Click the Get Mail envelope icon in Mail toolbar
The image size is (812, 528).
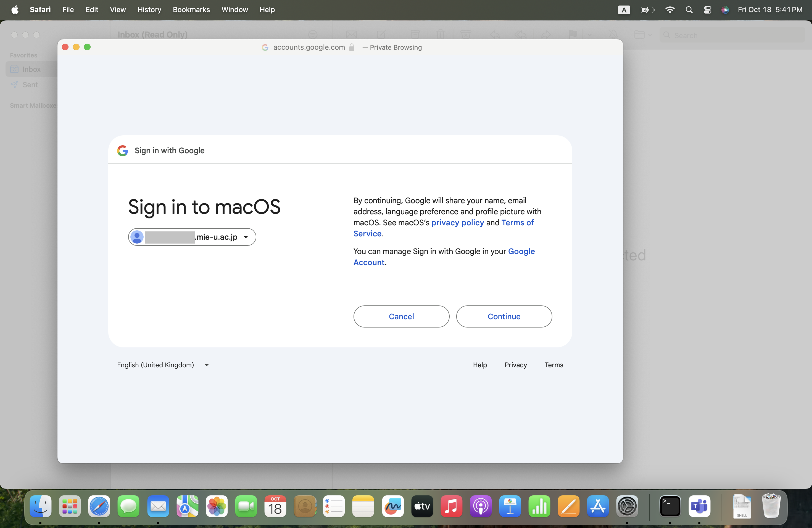tap(351, 35)
